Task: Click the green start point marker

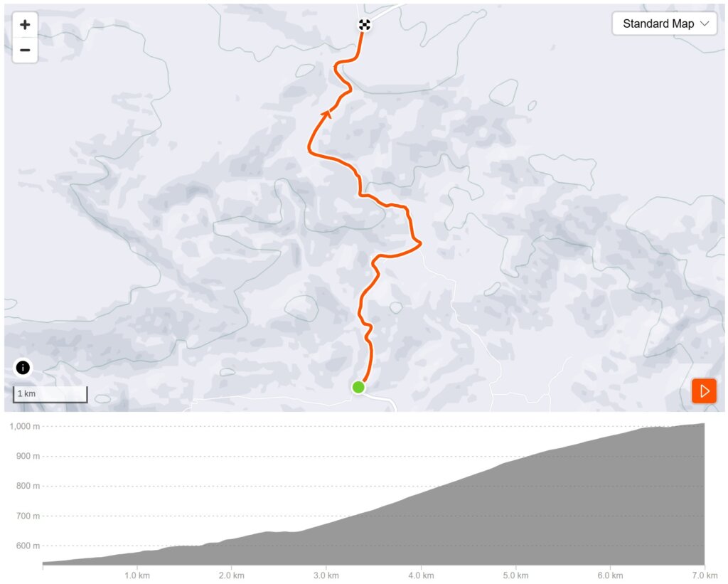Action: [x=358, y=387]
